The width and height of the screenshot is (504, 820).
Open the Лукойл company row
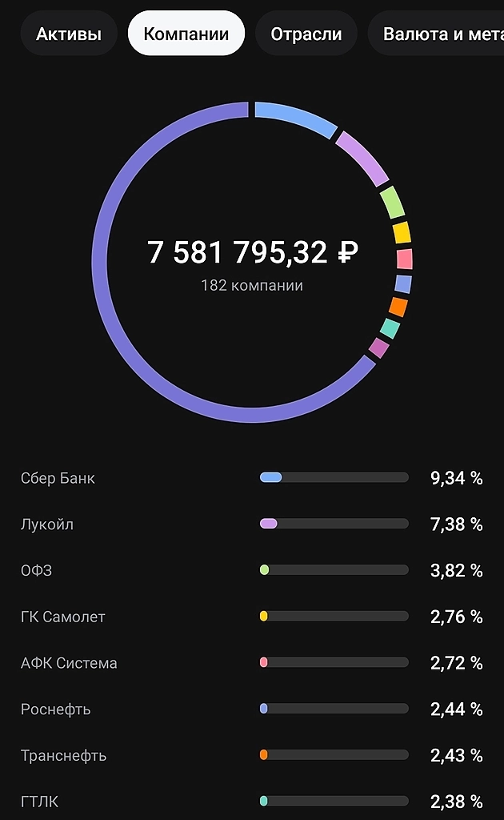[46, 525]
